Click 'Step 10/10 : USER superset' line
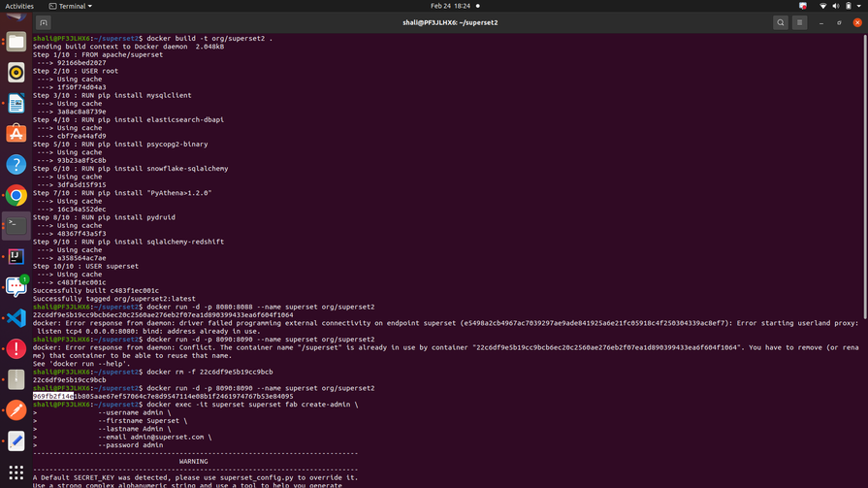868x488 pixels. (85, 266)
